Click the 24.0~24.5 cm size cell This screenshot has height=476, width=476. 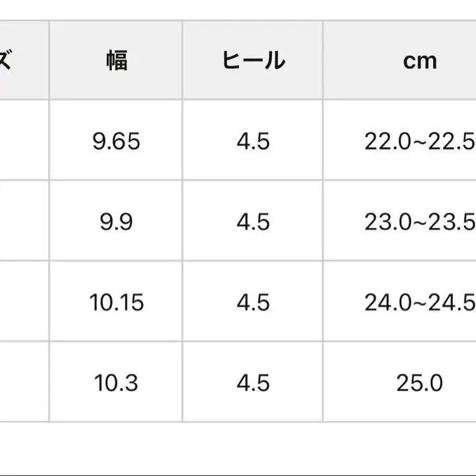420,303
